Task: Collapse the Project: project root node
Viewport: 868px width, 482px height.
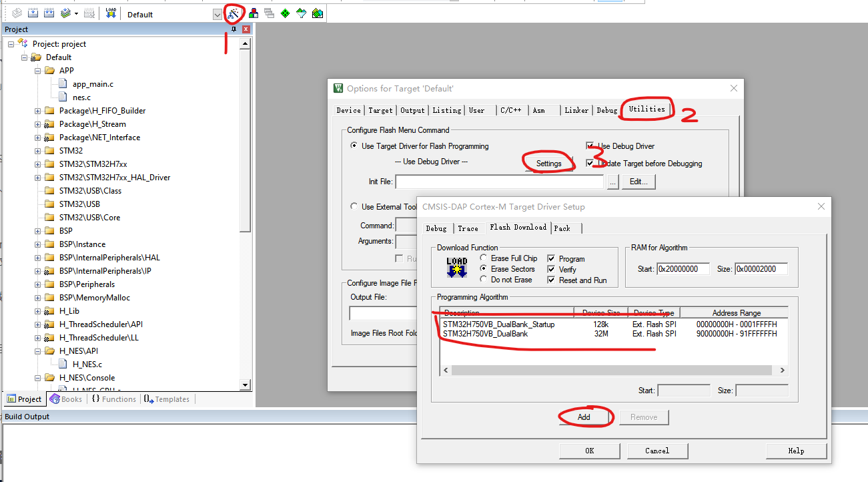Action: (x=11, y=44)
